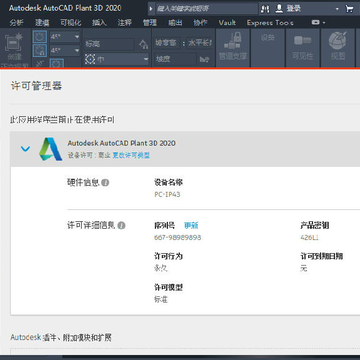Click the Autodesk A logo icon
Screen dimensions: 360x360
pyautogui.click(x=50, y=149)
